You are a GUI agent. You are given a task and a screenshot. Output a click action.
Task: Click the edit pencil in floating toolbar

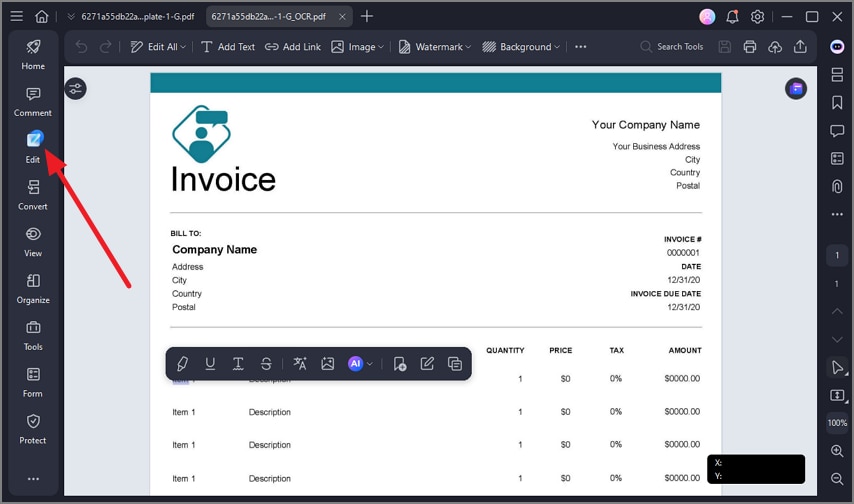428,363
